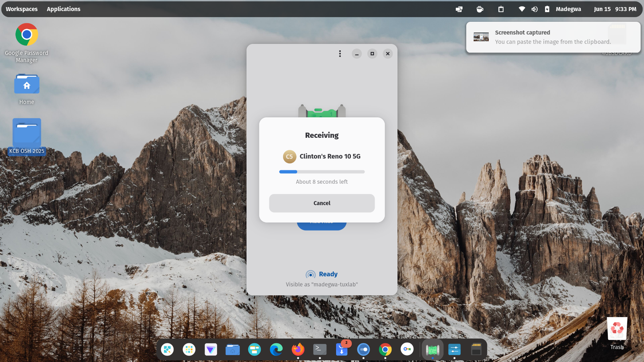Open Google Password Manager desktop icon
The width and height of the screenshot is (644, 362).
point(26,43)
